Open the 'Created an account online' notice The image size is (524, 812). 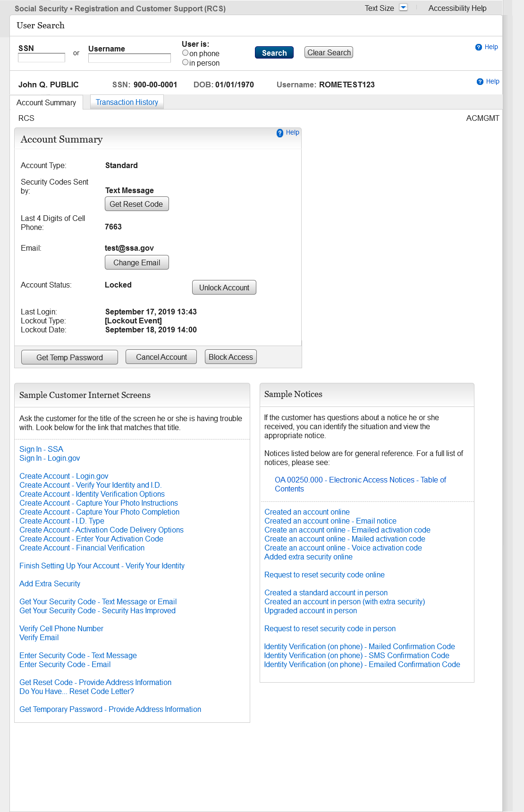(x=307, y=512)
